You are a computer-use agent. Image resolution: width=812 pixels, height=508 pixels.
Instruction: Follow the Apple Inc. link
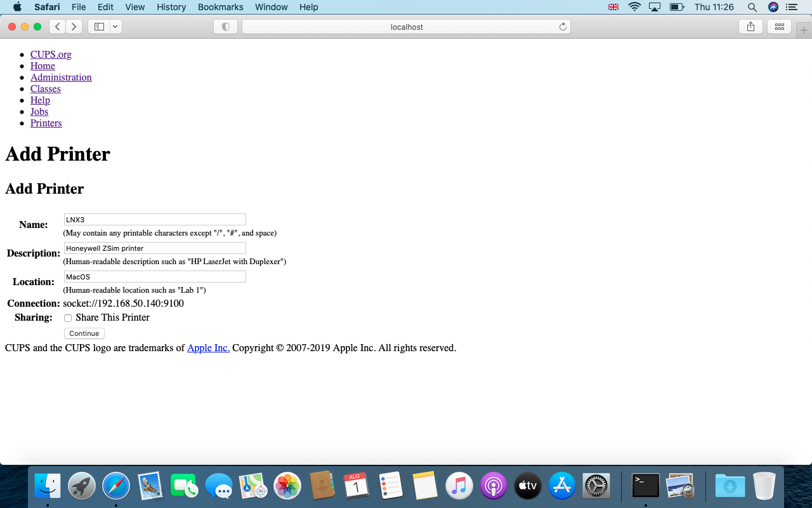coord(208,348)
